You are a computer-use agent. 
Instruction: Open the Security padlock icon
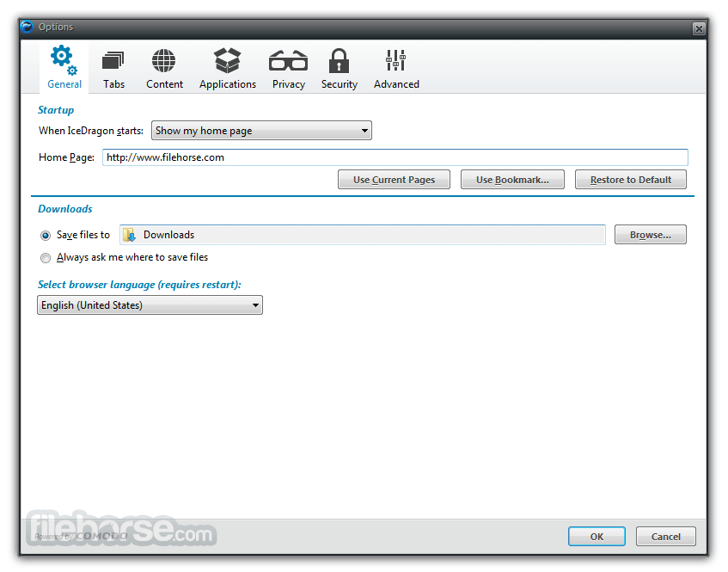coord(339,61)
